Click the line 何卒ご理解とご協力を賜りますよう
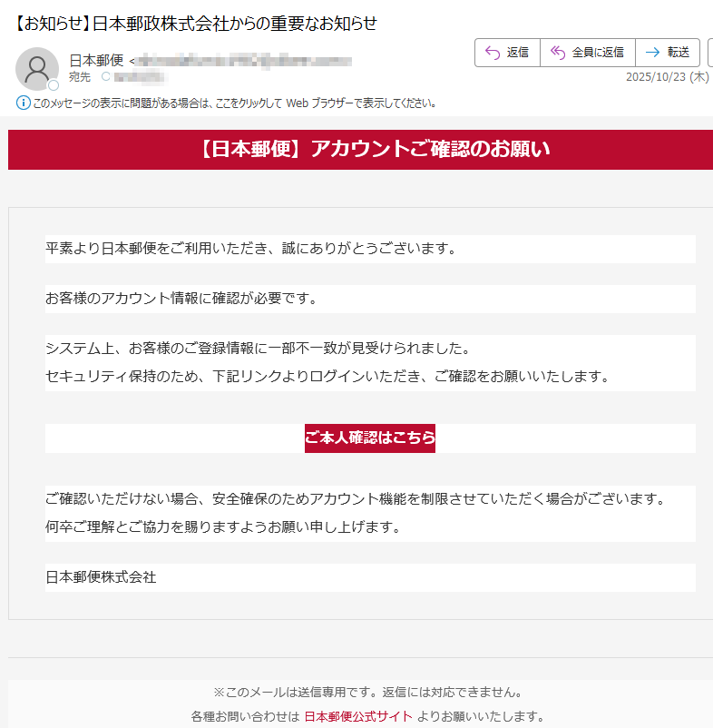 (222, 527)
